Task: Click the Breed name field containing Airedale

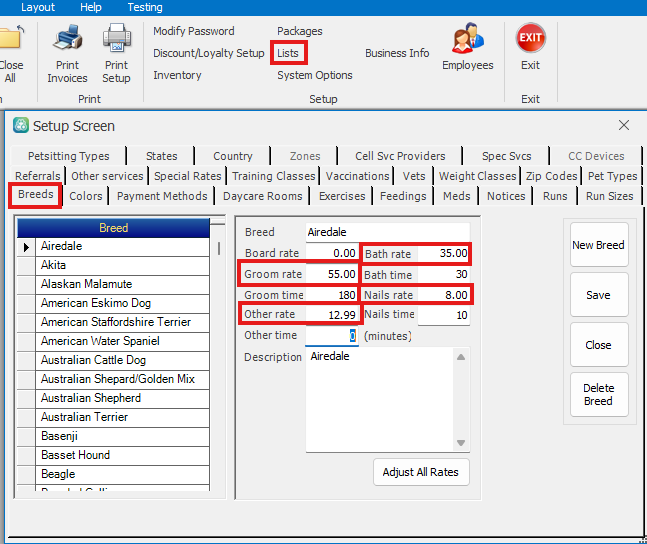Action: coord(387,232)
